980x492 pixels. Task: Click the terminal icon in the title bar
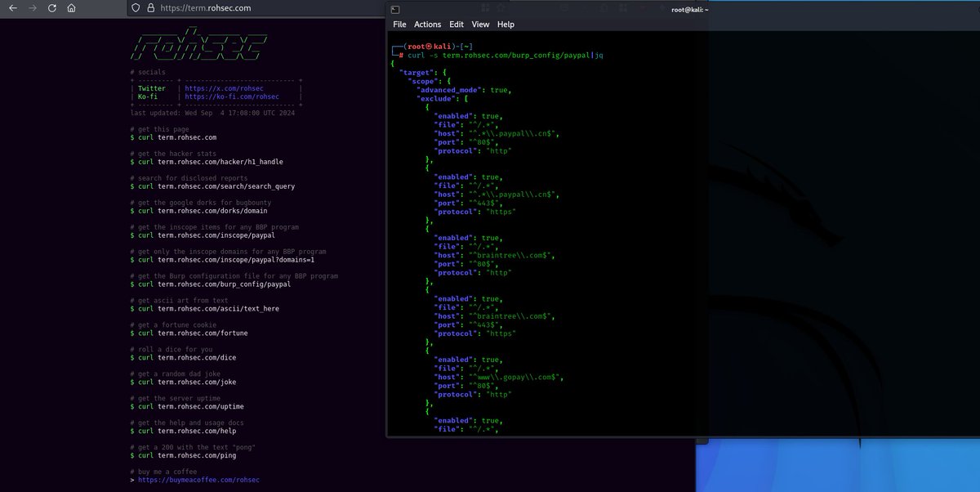click(394, 9)
